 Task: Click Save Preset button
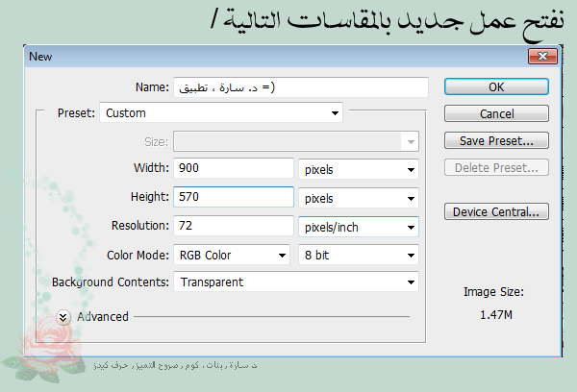[x=496, y=141]
